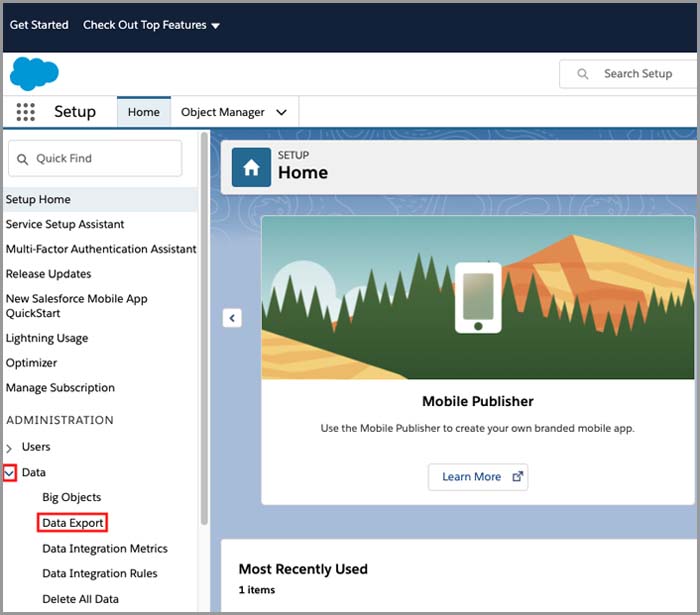Click the Quick Find magnifier icon

(23, 159)
